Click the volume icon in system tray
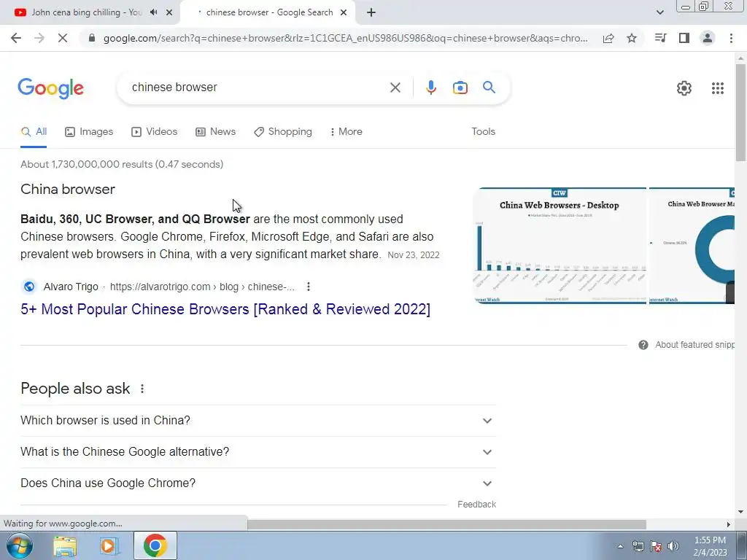Image resolution: width=747 pixels, height=560 pixels. point(673,546)
